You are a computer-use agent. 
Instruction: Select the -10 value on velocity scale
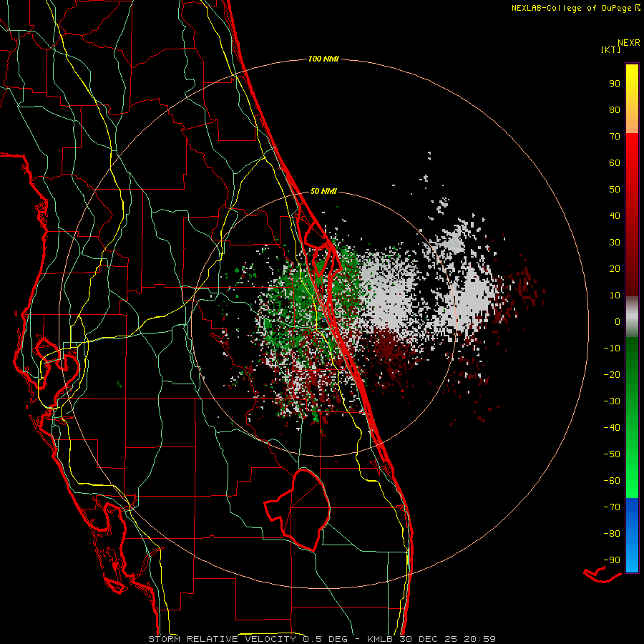coord(612,348)
